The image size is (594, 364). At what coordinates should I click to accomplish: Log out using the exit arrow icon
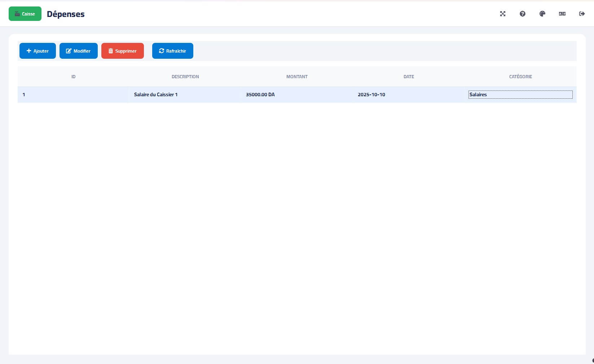pos(582,14)
